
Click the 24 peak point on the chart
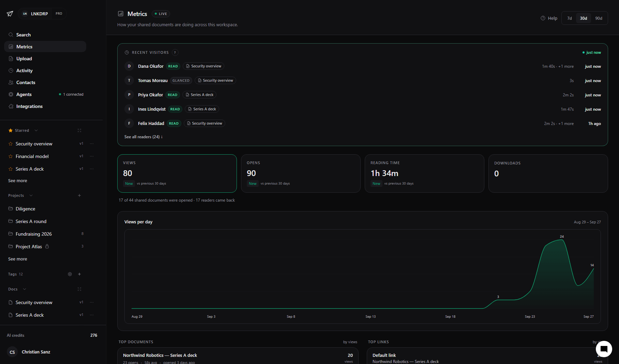(x=562, y=240)
